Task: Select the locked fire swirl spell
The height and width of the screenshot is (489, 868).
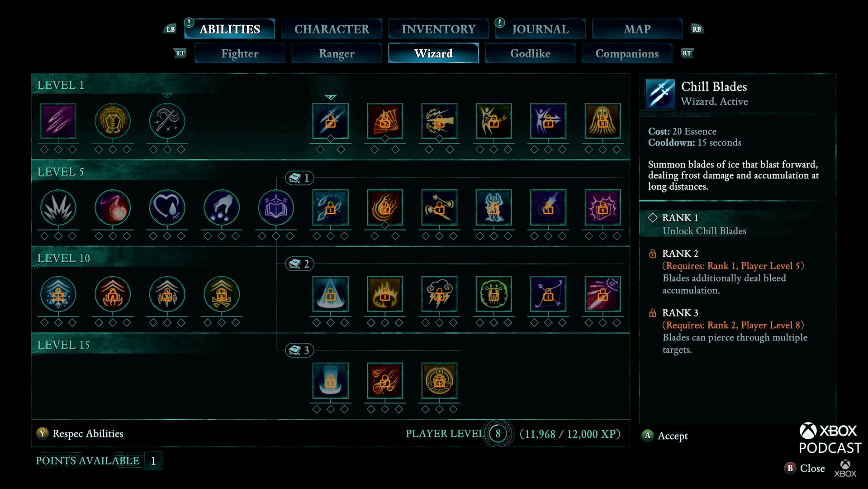Action: [x=385, y=207]
